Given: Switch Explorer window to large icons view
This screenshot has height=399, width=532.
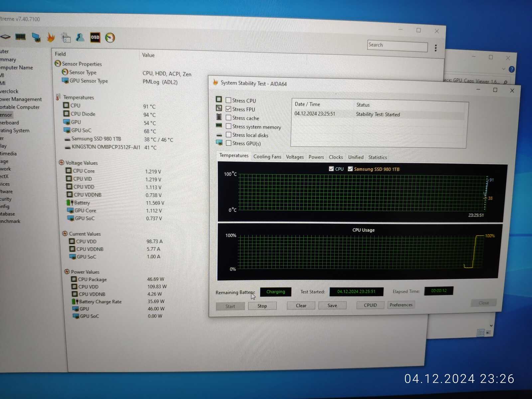Looking at the screenshot, I should pyautogui.click(x=488, y=332).
